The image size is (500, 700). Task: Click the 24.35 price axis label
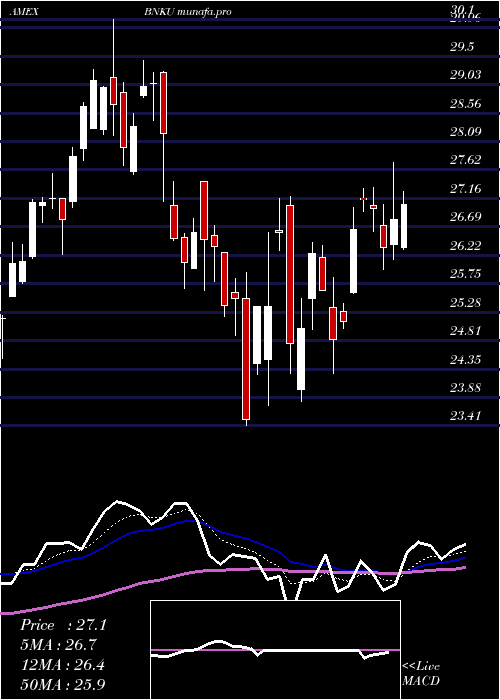click(465, 359)
